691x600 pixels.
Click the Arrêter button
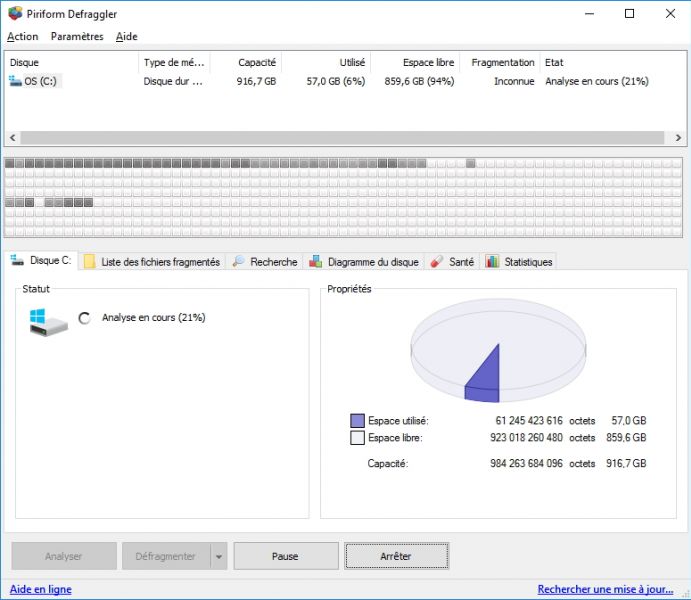pyautogui.click(x=396, y=556)
